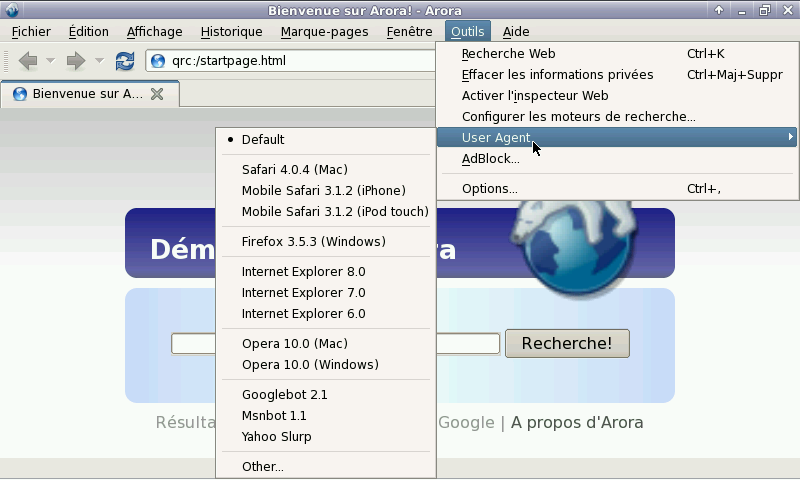The width and height of the screenshot is (800, 480).
Task: Open the Fenêtre menu
Action: click(409, 32)
